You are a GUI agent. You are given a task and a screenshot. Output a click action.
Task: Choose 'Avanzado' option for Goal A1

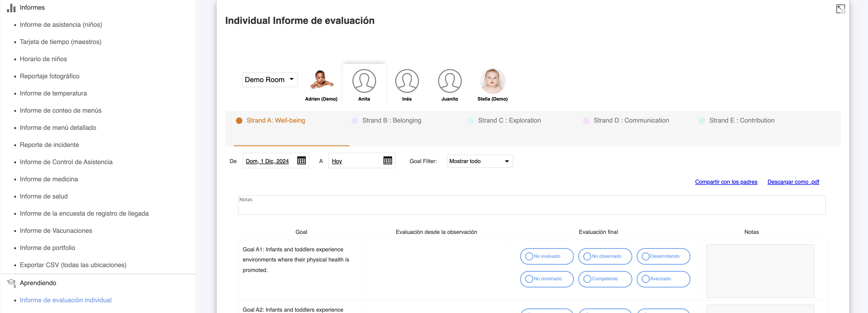click(x=645, y=279)
